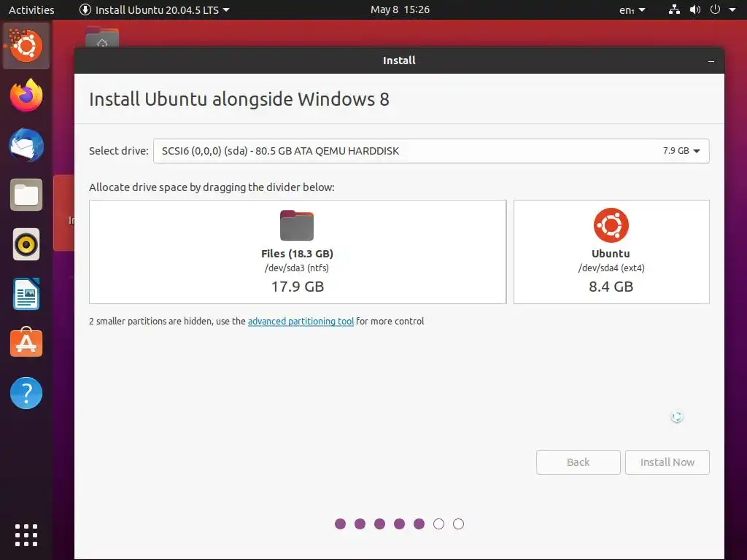Click the 17.9 GB size value

click(x=298, y=287)
